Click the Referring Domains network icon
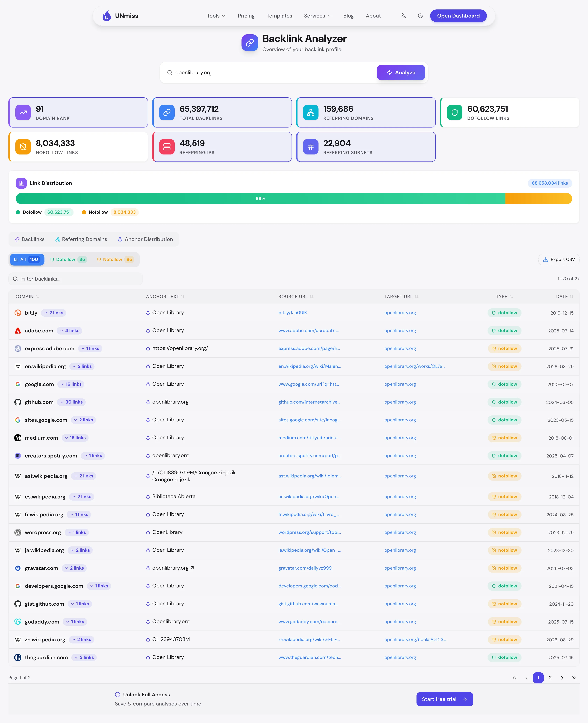The height and width of the screenshot is (723, 588). click(x=311, y=113)
